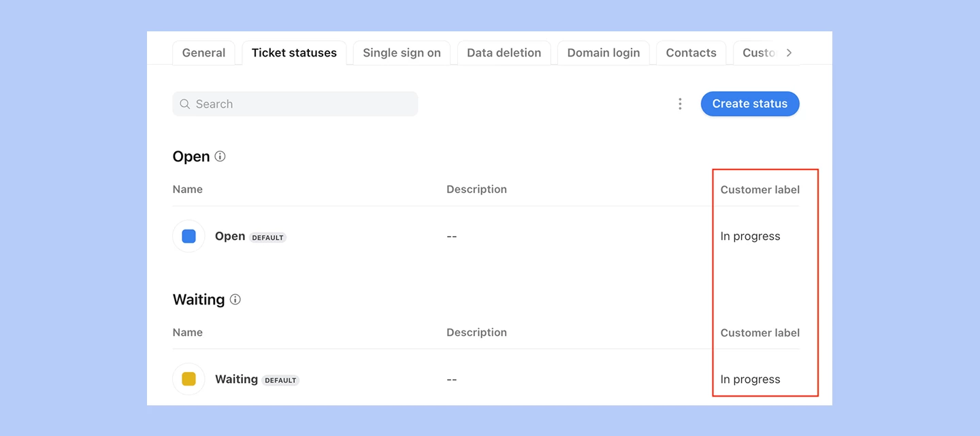The image size is (980, 436).
Task: Open the General tab
Action: (x=203, y=53)
